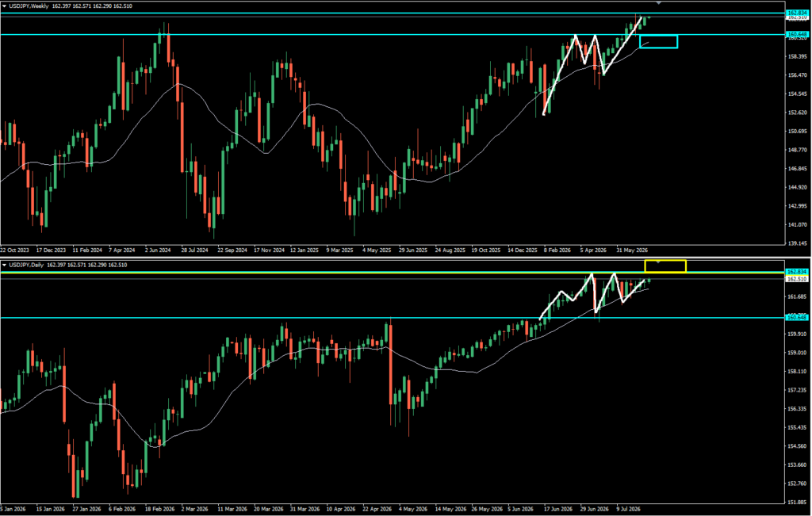
Task: Click the 150.695 value on Weekly price axis
Action: point(798,131)
